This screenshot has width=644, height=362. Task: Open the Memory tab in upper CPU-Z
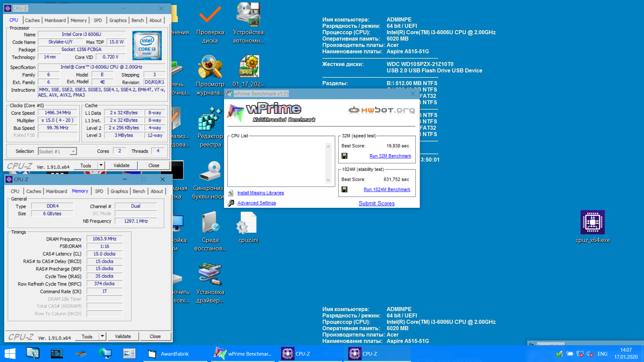(x=78, y=20)
